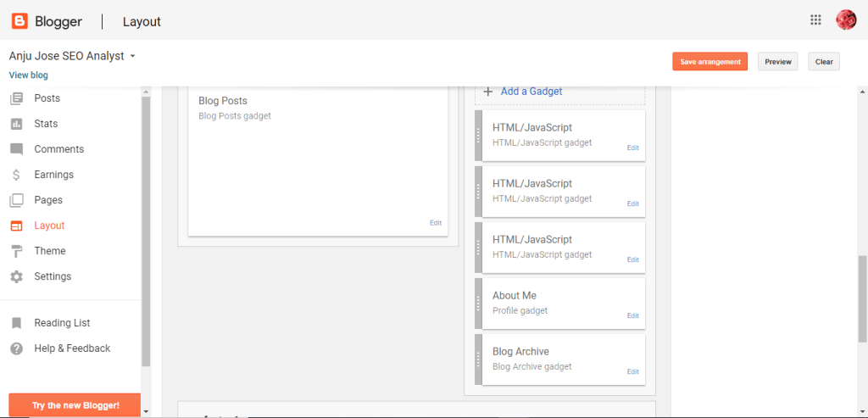This screenshot has height=418, width=868.
Task: Click the Blogger logo icon
Action: point(19,21)
